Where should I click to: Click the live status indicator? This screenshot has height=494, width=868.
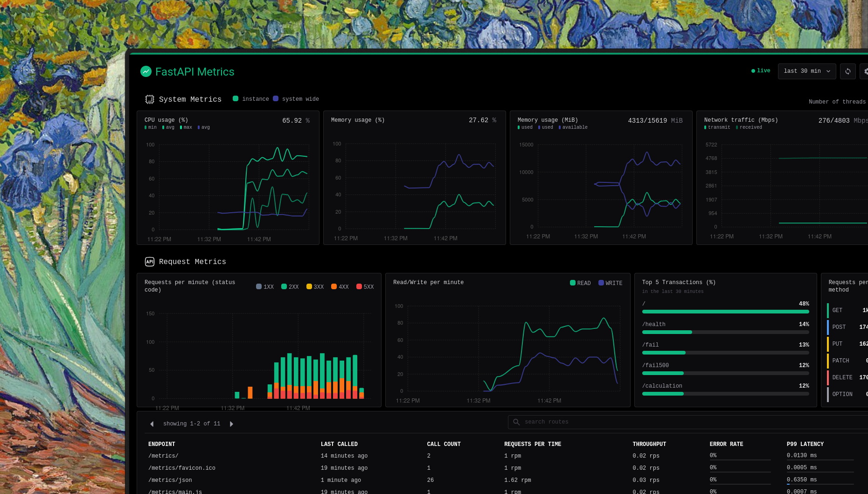pos(761,71)
